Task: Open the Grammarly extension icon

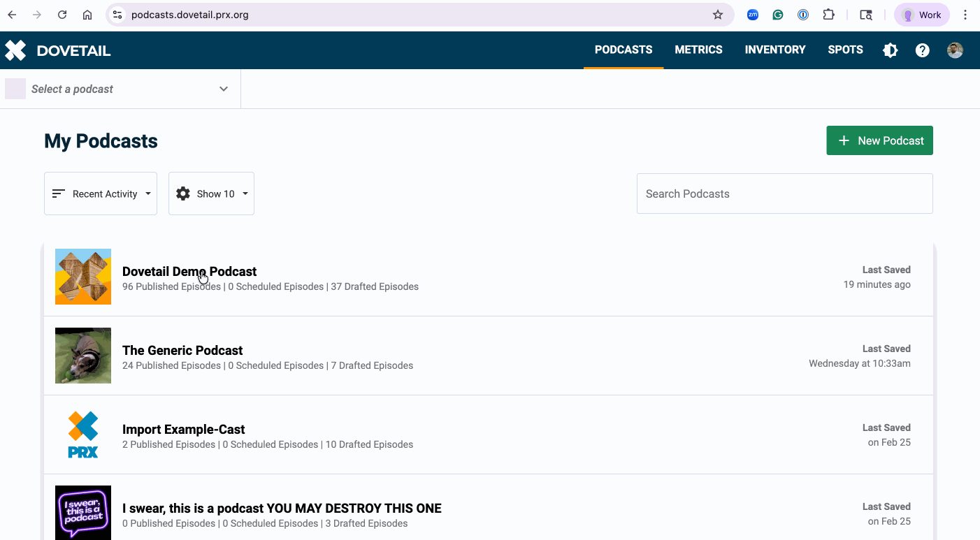Action: 777,15
